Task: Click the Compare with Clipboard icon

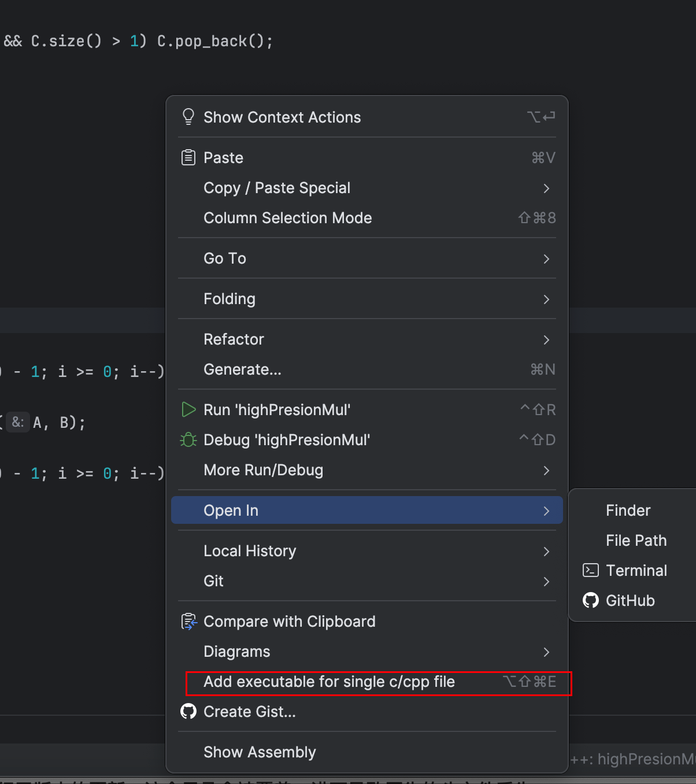Action: point(189,622)
